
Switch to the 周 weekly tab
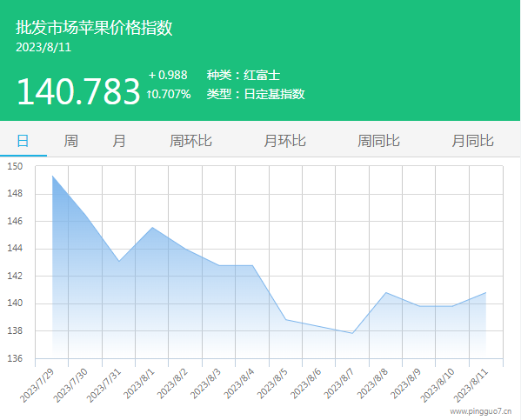pyautogui.click(x=70, y=141)
